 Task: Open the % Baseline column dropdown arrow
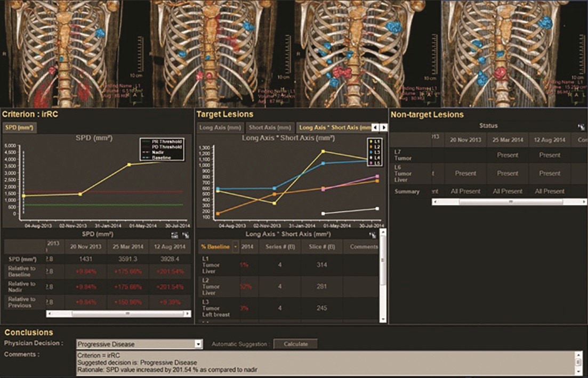(x=236, y=247)
